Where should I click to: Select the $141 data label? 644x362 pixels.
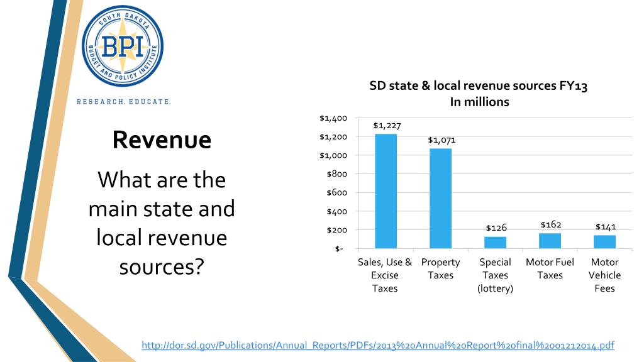click(x=606, y=226)
